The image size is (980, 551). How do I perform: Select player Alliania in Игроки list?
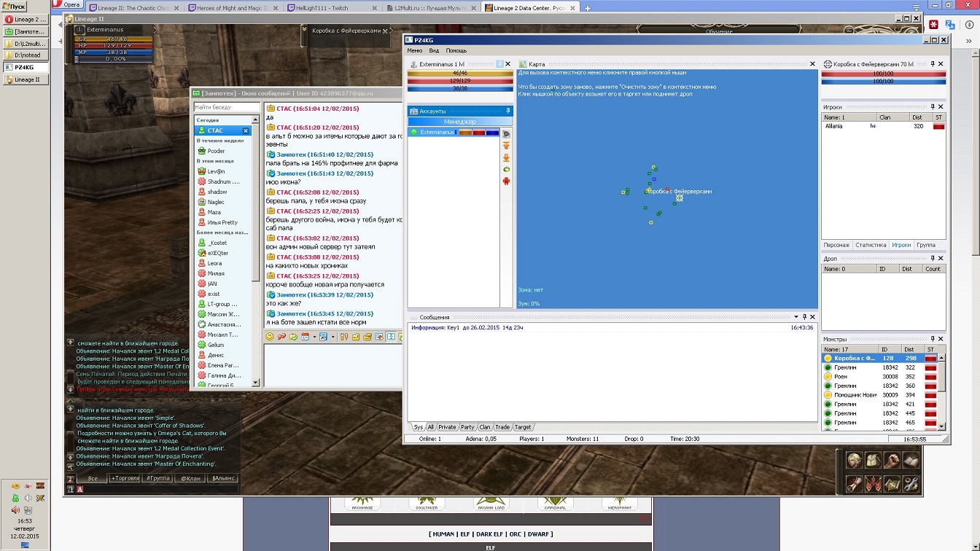pos(883,126)
